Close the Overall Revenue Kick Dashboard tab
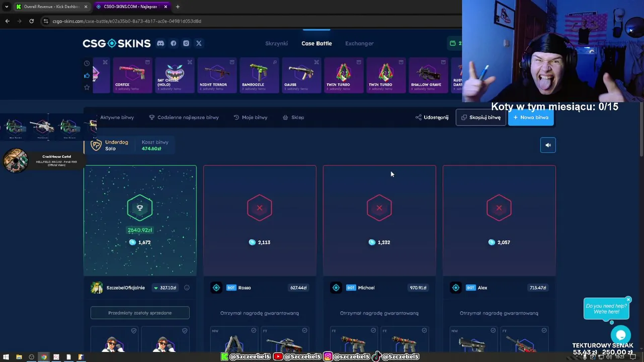Screen dimensions: 644x362 tap(86, 7)
